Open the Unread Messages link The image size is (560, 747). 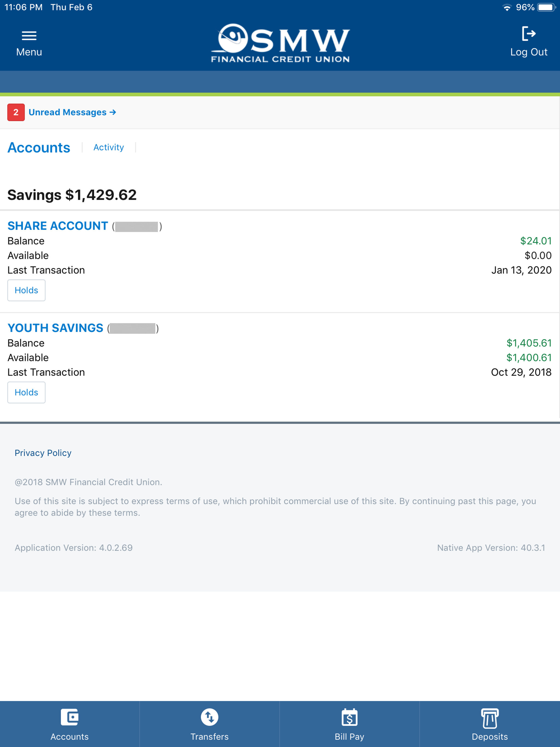72,112
